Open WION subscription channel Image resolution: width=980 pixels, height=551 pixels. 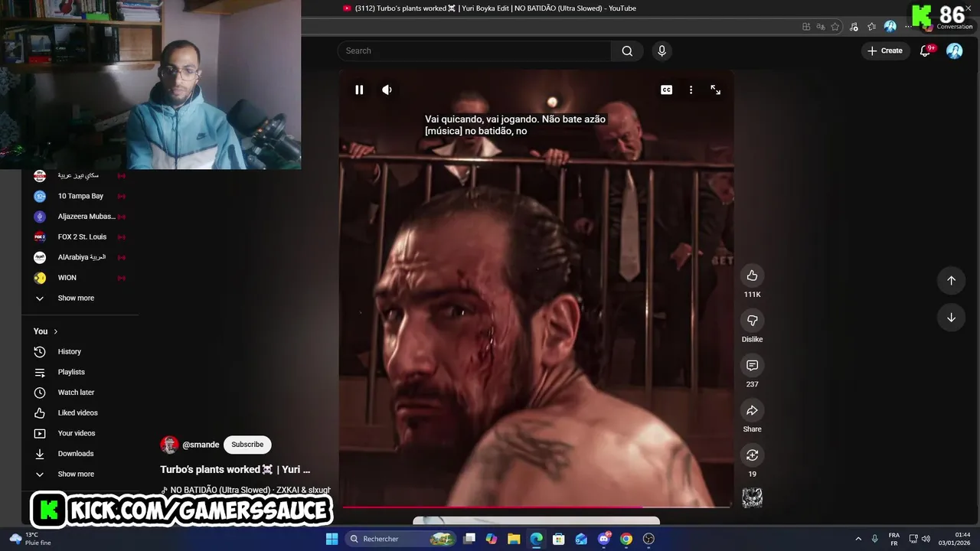[x=80, y=278]
